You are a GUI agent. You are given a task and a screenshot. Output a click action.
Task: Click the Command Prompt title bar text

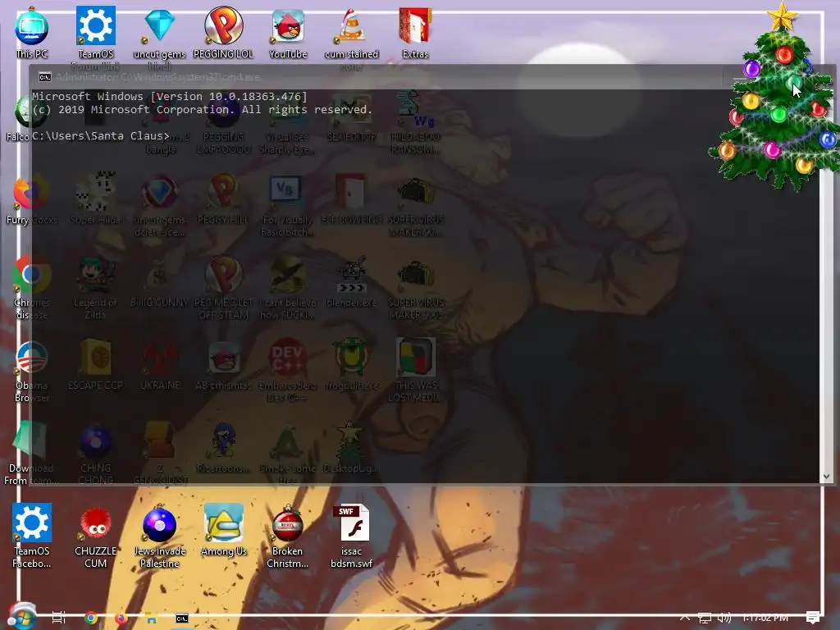(x=158, y=77)
